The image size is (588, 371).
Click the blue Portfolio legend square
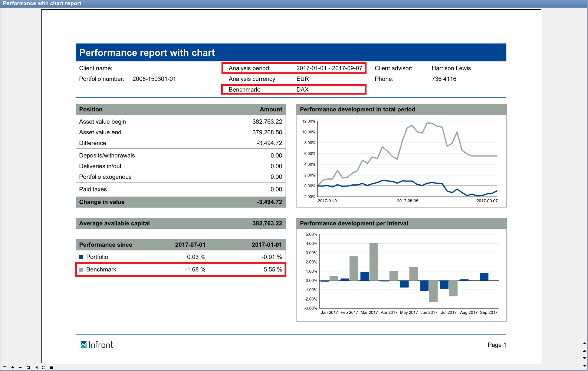click(81, 257)
